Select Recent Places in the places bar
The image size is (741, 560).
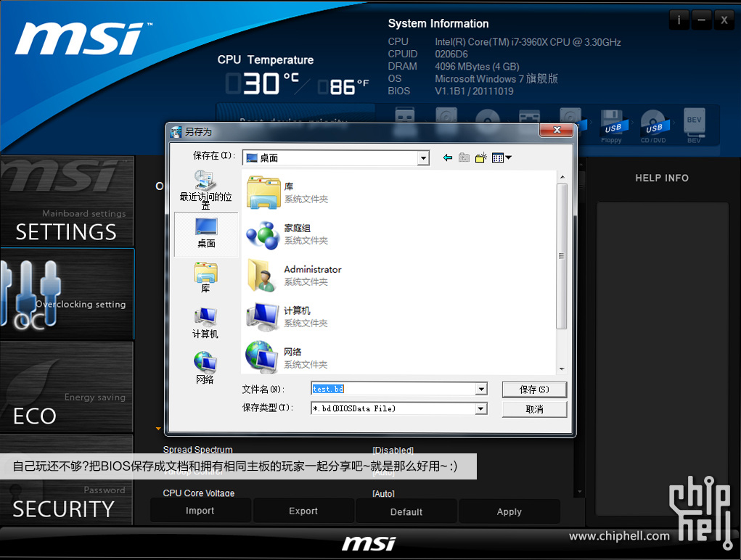point(205,190)
